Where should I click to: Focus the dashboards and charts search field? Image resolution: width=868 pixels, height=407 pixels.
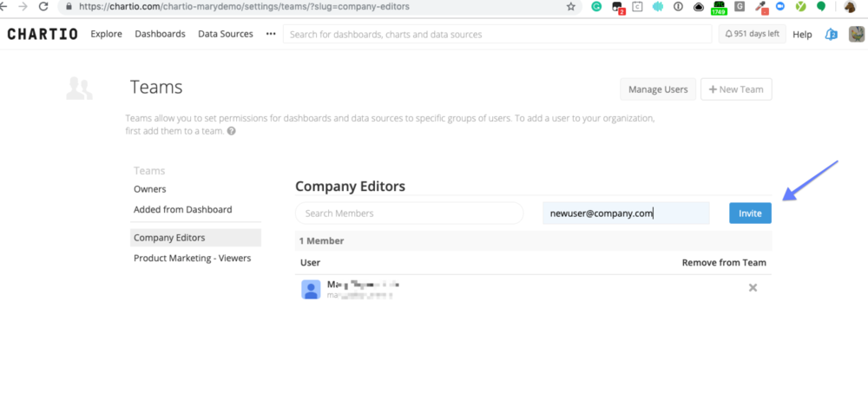coord(497,34)
